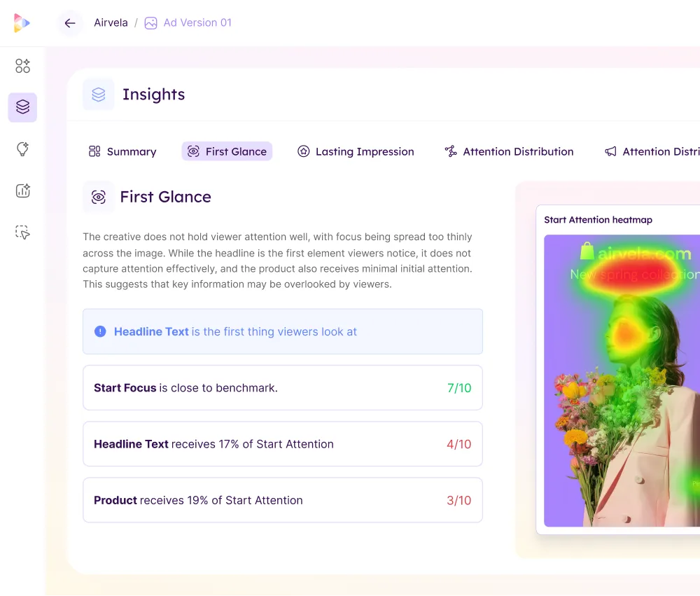Click the 4/10 Headline Text score
Viewport: 700px width, 596px height.
click(x=459, y=444)
